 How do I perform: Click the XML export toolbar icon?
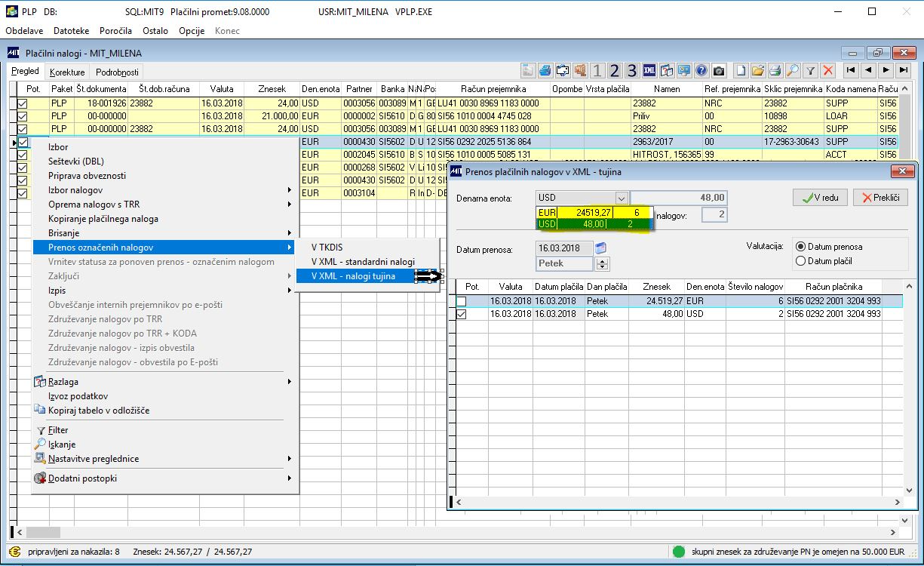point(649,71)
